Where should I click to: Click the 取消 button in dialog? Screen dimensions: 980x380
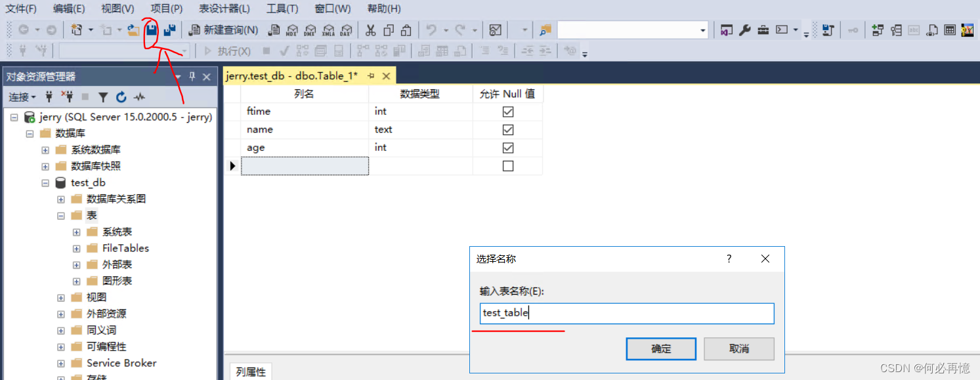(739, 348)
